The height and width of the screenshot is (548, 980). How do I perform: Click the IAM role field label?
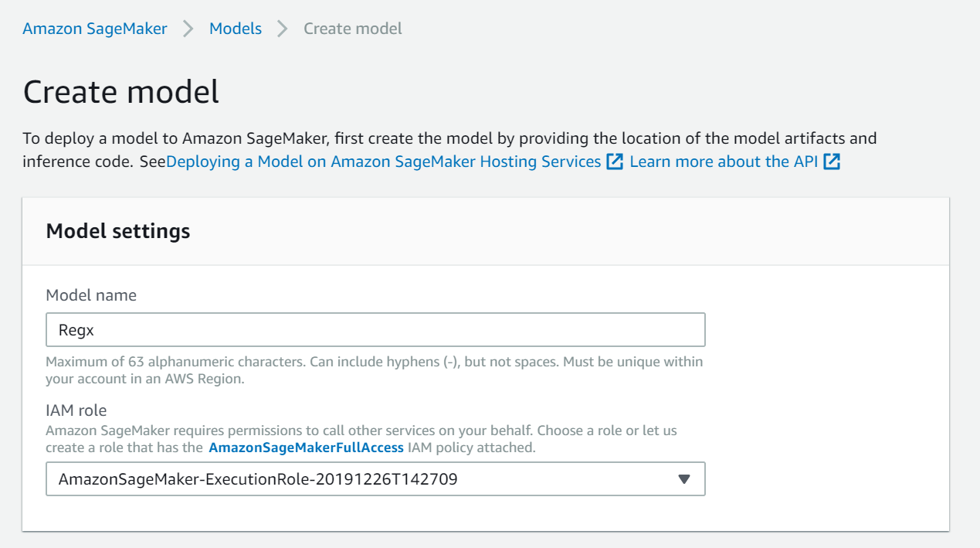click(x=76, y=410)
